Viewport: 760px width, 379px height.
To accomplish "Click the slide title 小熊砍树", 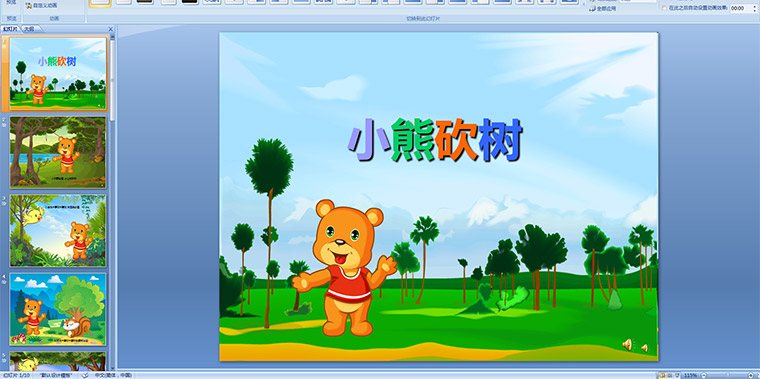I will (435, 140).
